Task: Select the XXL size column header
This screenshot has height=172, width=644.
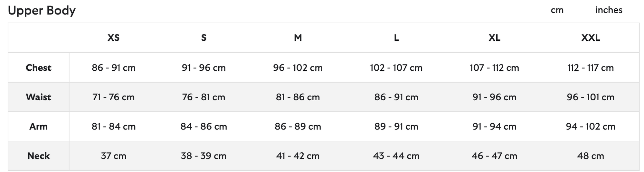Action: point(591,38)
